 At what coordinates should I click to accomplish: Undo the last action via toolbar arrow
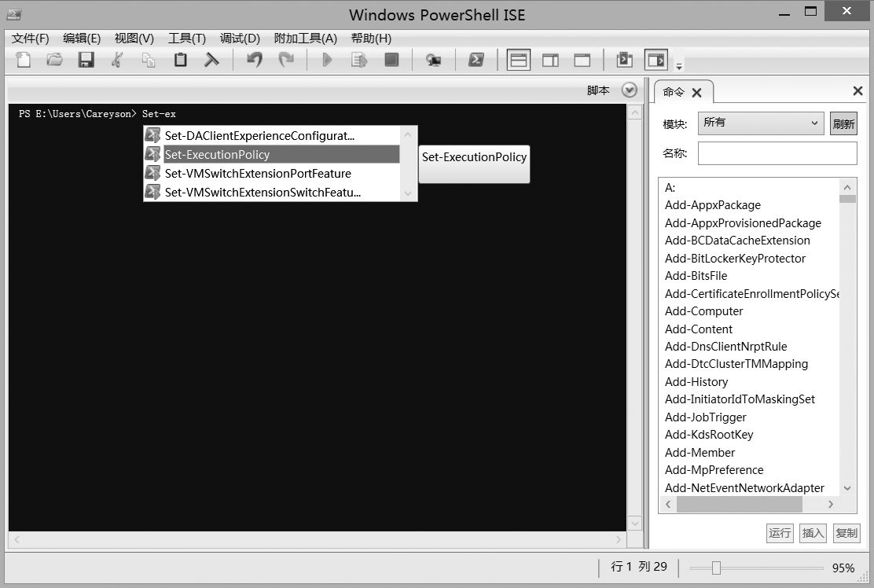254,60
